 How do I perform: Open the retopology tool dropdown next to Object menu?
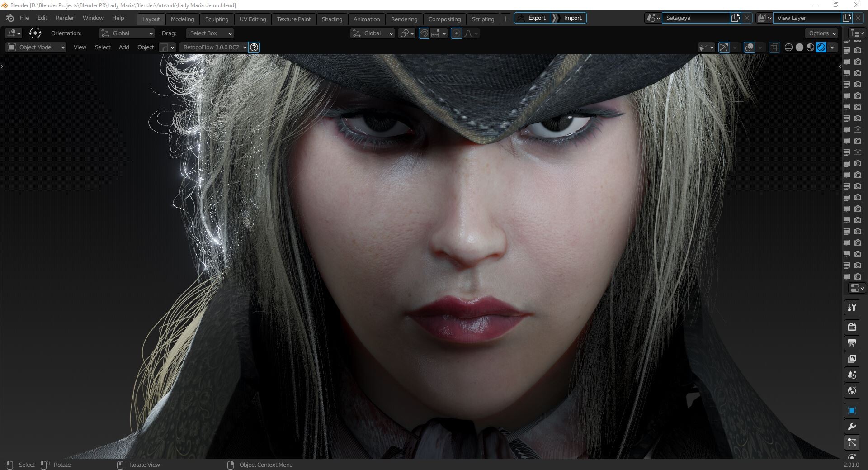167,47
